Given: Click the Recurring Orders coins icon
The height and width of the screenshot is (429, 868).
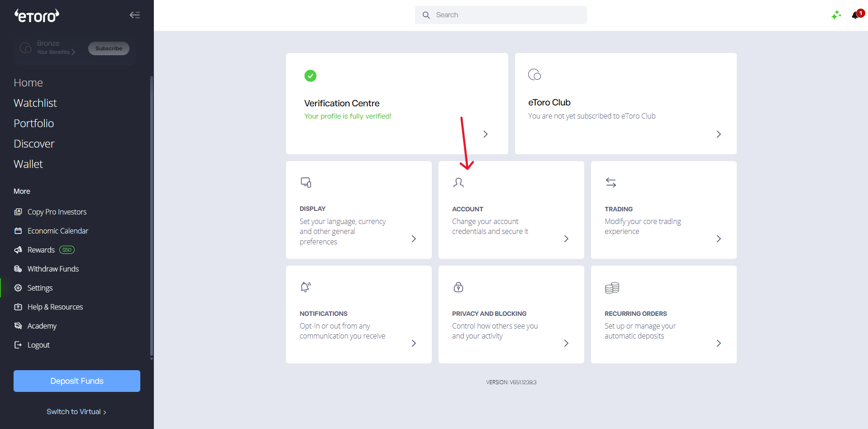Looking at the screenshot, I should (x=612, y=288).
